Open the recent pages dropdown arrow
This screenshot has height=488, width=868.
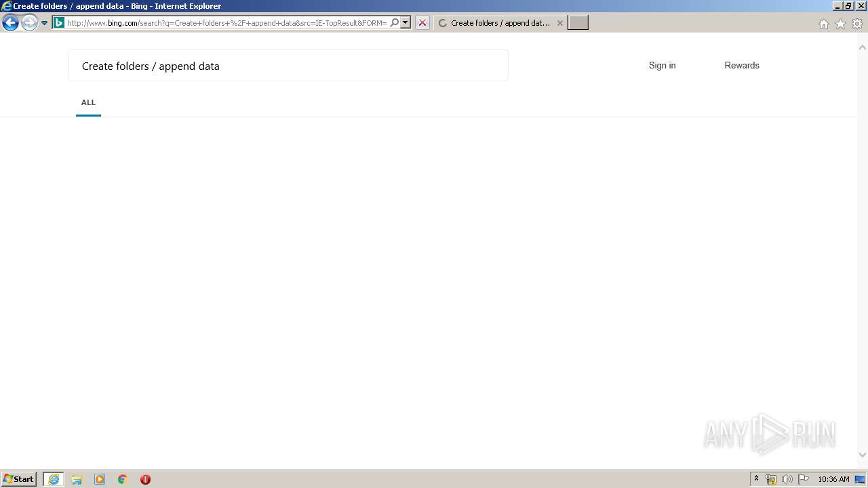point(44,23)
